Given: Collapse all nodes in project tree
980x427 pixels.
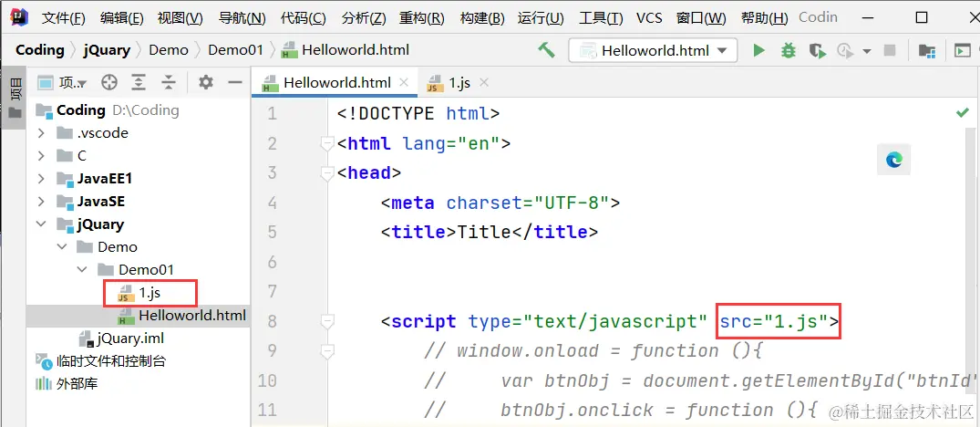Looking at the screenshot, I should [x=168, y=82].
